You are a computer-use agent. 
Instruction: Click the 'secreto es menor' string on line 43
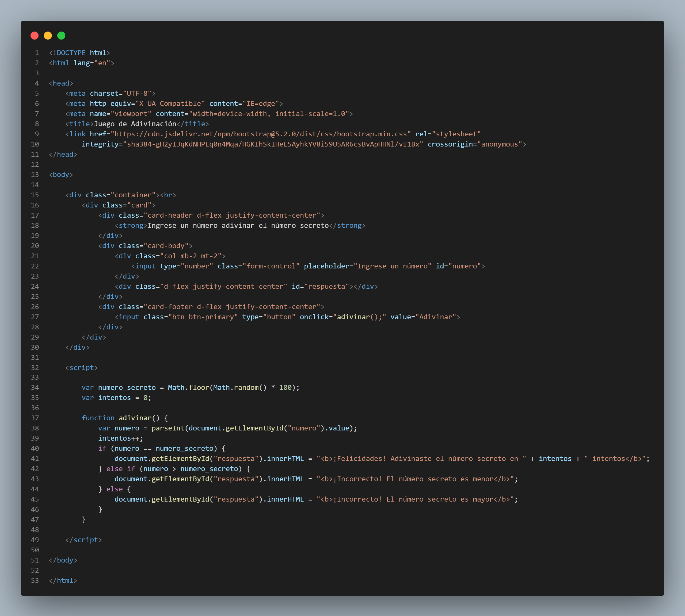pyautogui.click(x=461, y=479)
